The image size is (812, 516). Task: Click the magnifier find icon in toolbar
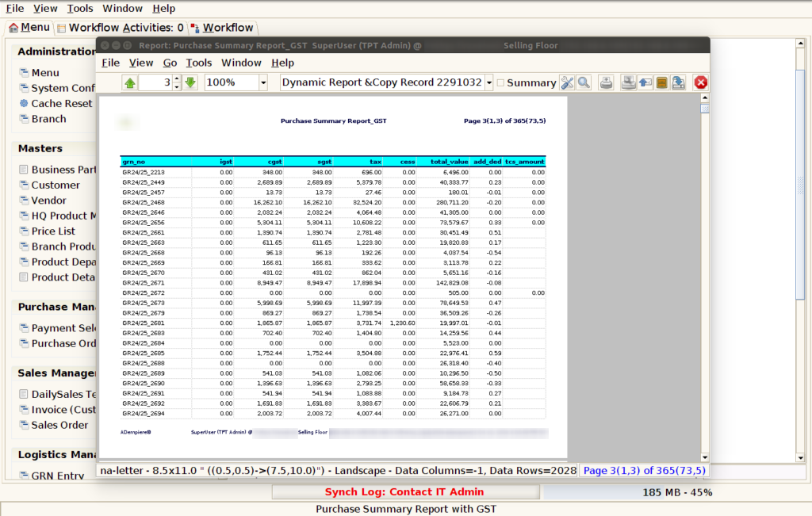pos(584,82)
